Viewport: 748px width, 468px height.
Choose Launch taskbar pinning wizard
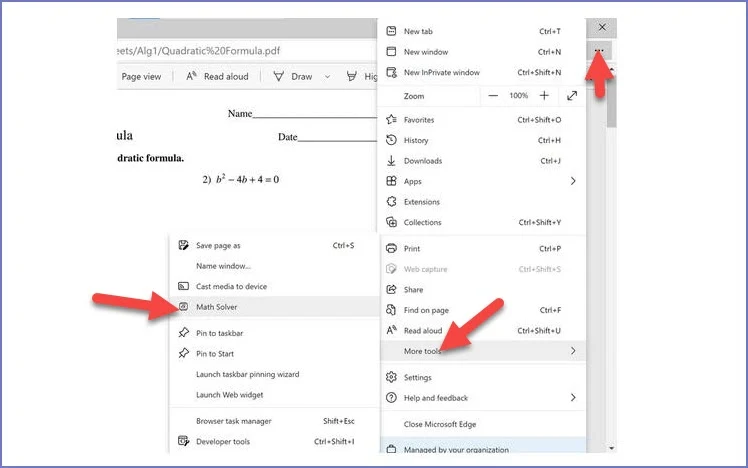275,374
